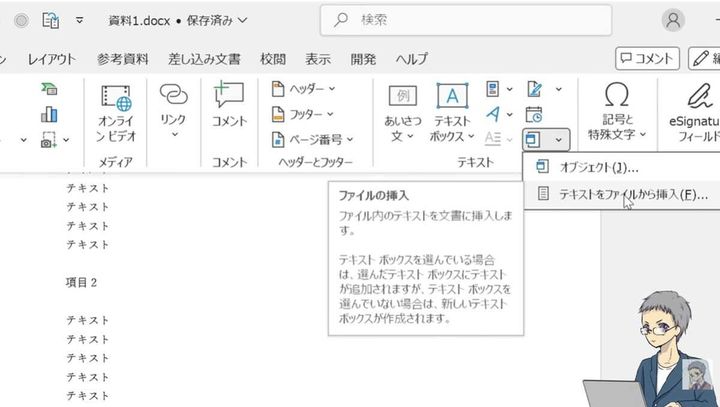Click the quick access toolbar document icon
Viewport: 720px width, 407px height.
51,20
